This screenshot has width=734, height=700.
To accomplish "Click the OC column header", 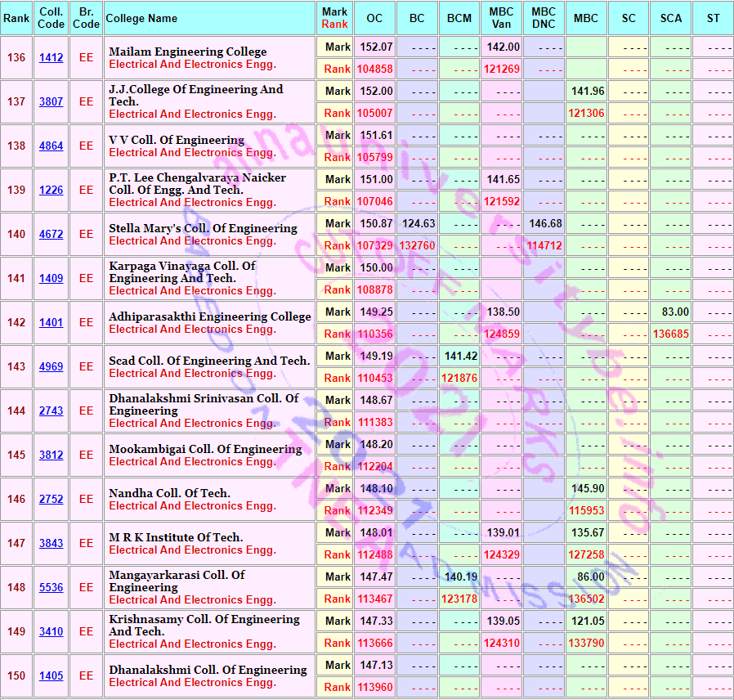I will click(x=374, y=18).
